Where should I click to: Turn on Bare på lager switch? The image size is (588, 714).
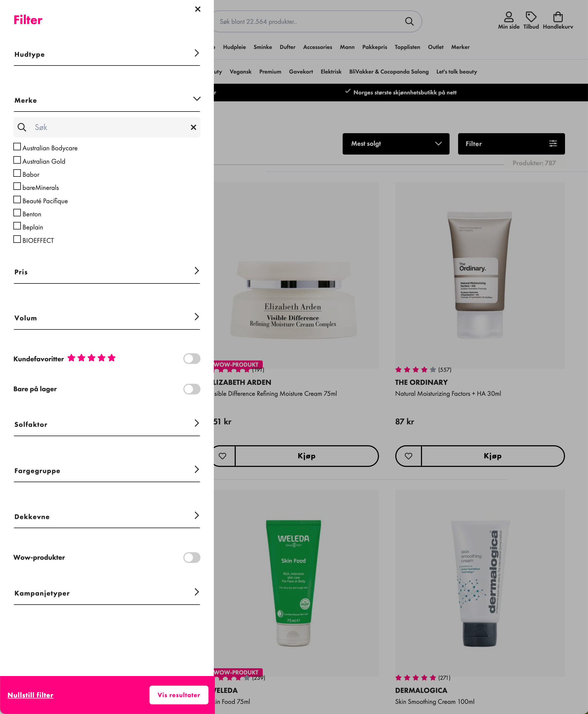click(192, 389)
